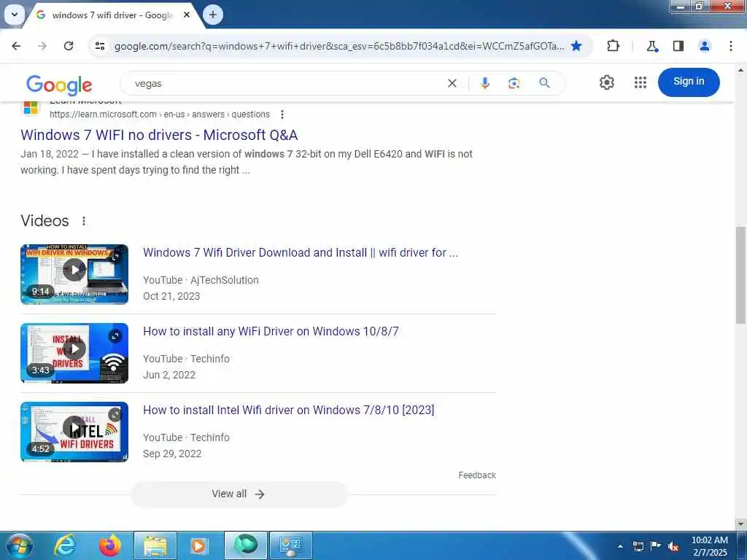Click the Sign in button

(x=689, y=82)
